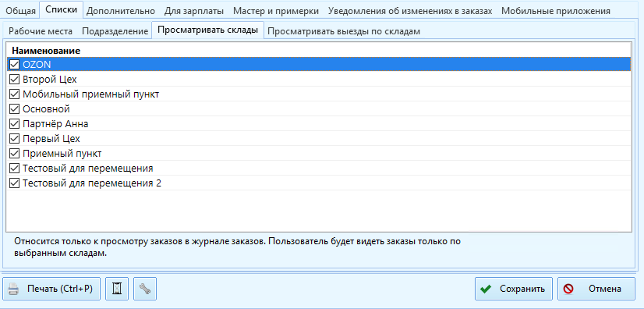This screenshot has width=644, height=309.
Task: Switch to the Дополнительно tab
Action: point(121,11)
